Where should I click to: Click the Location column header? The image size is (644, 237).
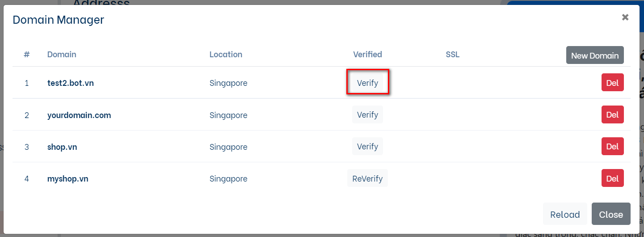coord(226,55)
